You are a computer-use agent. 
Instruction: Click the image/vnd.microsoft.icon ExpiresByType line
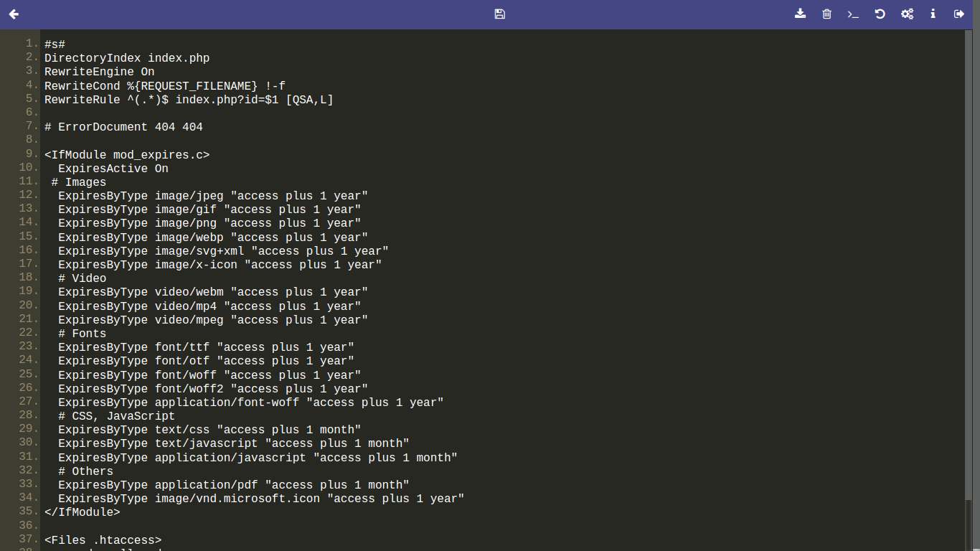click(x=261, y=499)
